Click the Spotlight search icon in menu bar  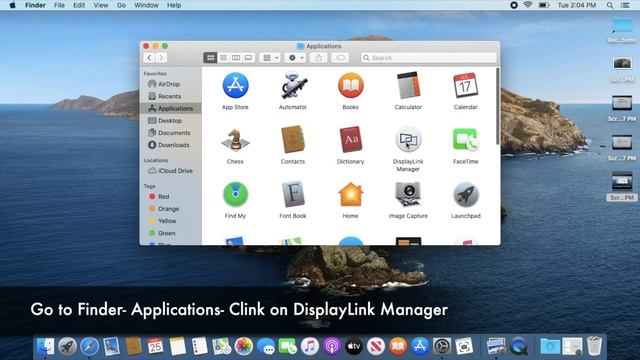click(610, 5)
